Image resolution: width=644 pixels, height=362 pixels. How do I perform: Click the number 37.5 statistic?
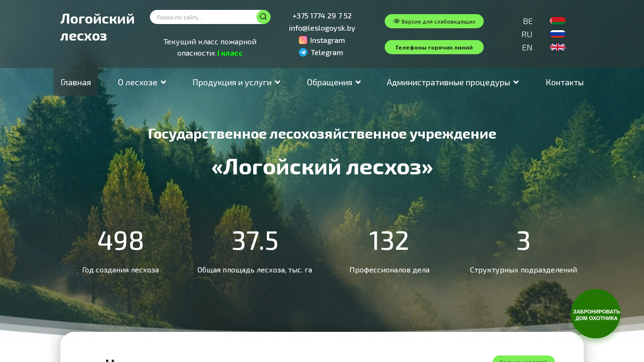pyautogui.click(x=255, y=241)
